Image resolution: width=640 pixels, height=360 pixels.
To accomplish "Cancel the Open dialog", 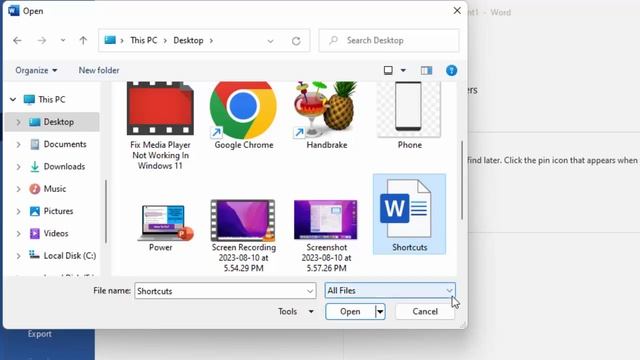I will pos(425,311).
